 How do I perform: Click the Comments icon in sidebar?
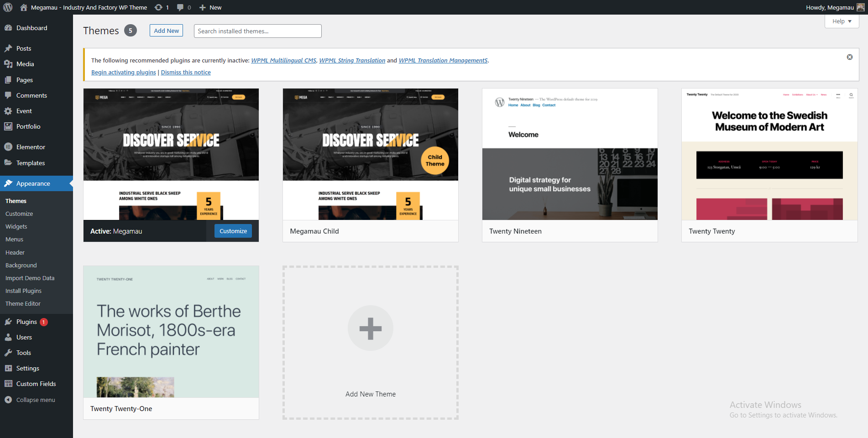click(8, 95)
